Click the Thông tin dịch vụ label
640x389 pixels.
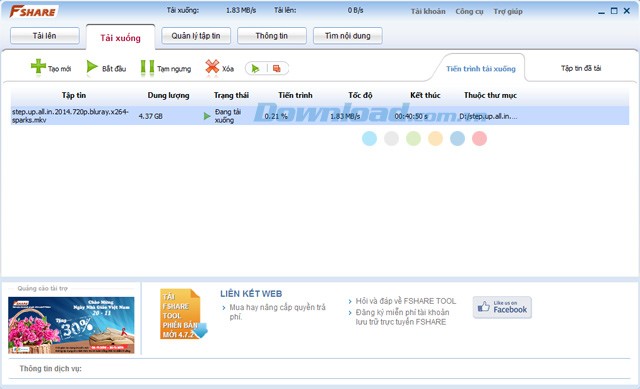tap(51, 369)
